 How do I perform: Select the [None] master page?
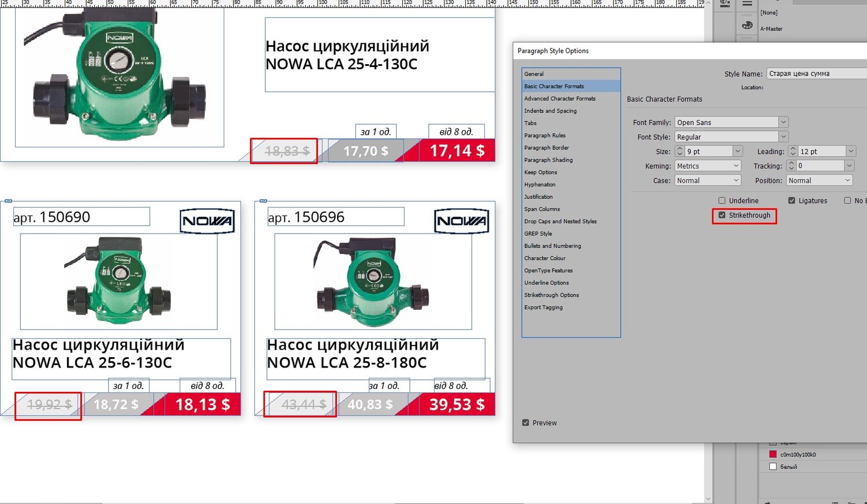[x=769, y=13]
